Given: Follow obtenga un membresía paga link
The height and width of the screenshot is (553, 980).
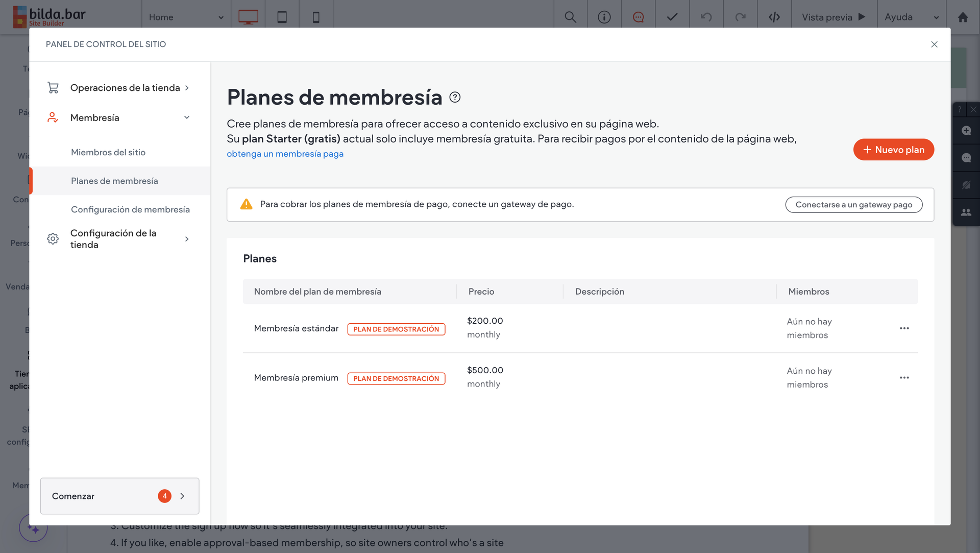Looking at the screenshot, I should tap(285, 154).
